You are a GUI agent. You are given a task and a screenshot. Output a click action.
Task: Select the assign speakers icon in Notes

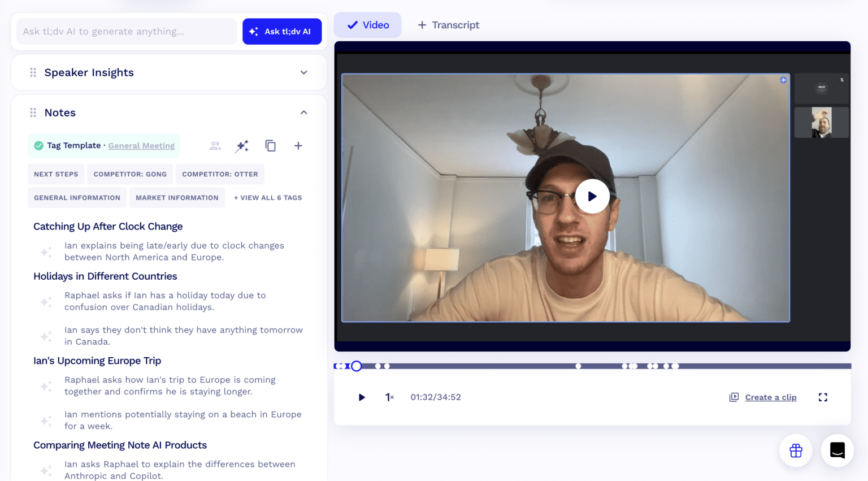coord(215,145)
